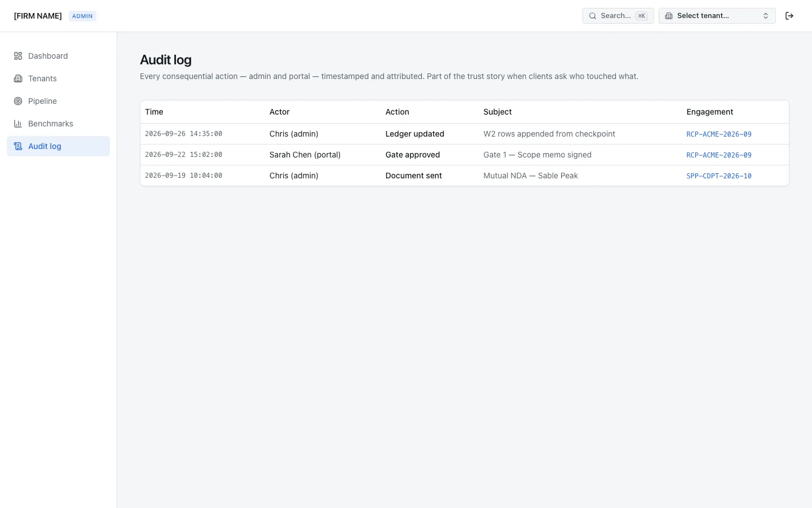Open Benchmarks in the sidebar
Viewport: 812px width, 508px height.
58,124
